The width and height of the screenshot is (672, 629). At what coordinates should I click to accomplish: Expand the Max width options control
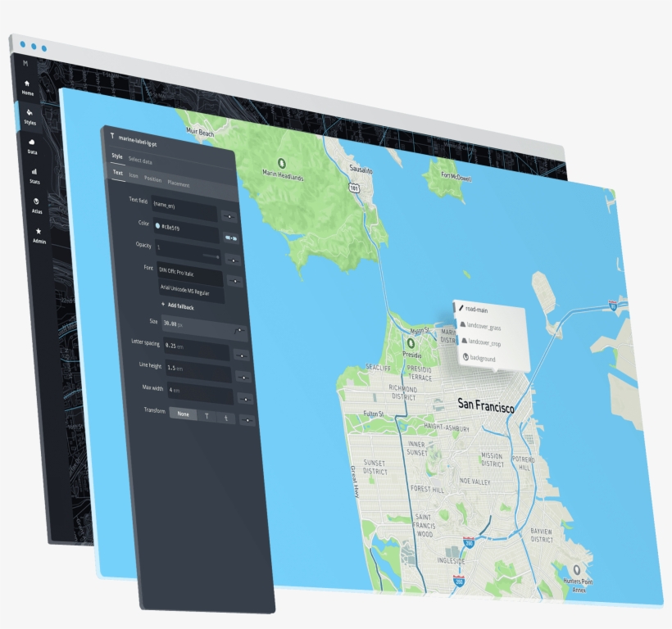245,398
